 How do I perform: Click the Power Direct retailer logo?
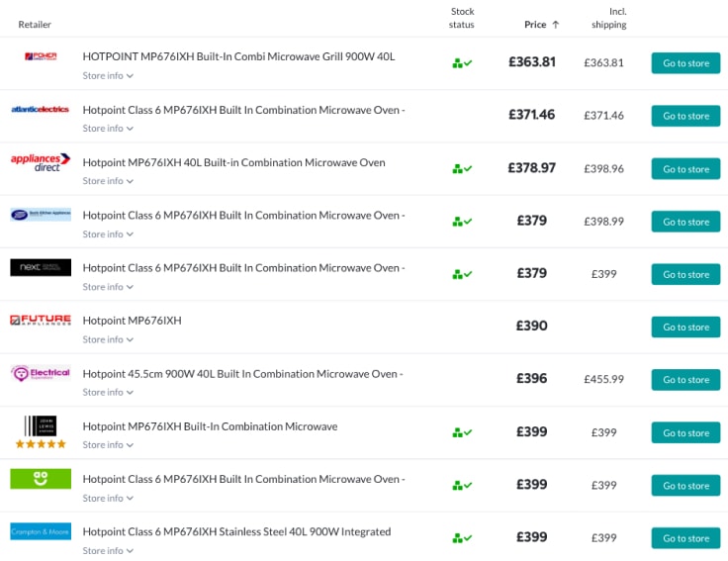[41, 56]
